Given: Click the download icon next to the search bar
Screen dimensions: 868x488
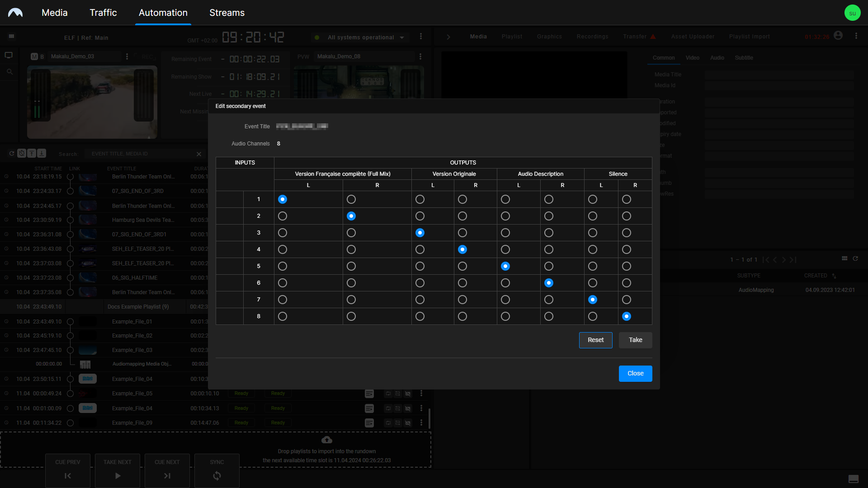Looking at the screenshot, I should click(x=42, y=154).
